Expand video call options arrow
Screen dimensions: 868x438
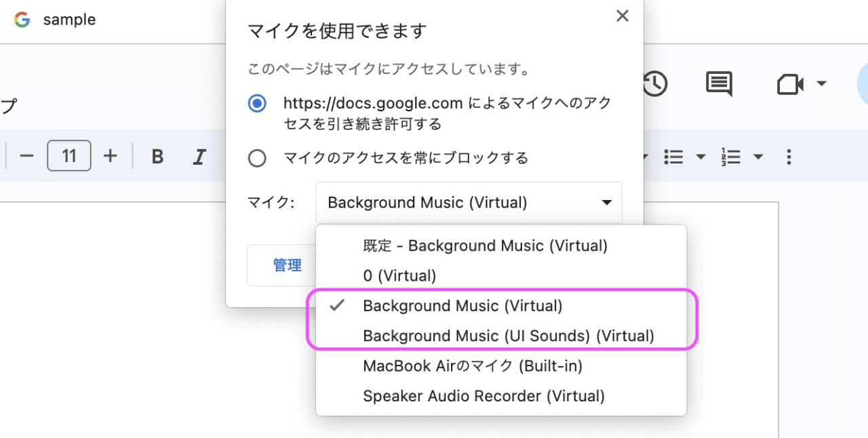click(821, 84)
